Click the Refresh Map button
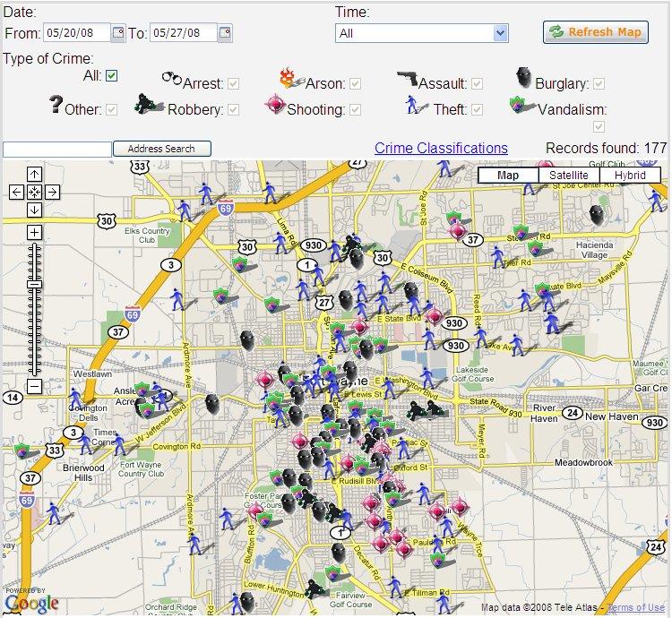The height and width of the screenshot is (618, 672). 595,32
